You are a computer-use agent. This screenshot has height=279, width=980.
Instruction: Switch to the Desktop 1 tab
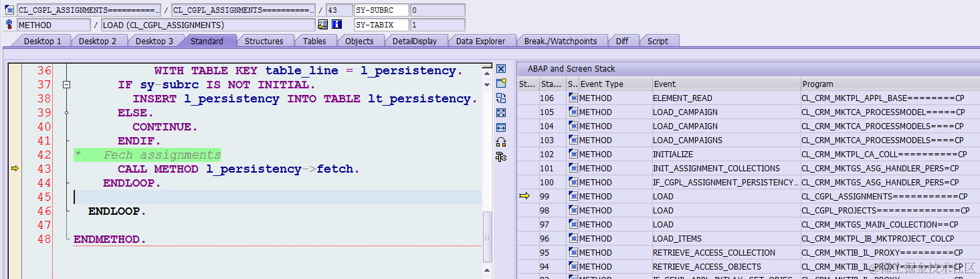43,41
